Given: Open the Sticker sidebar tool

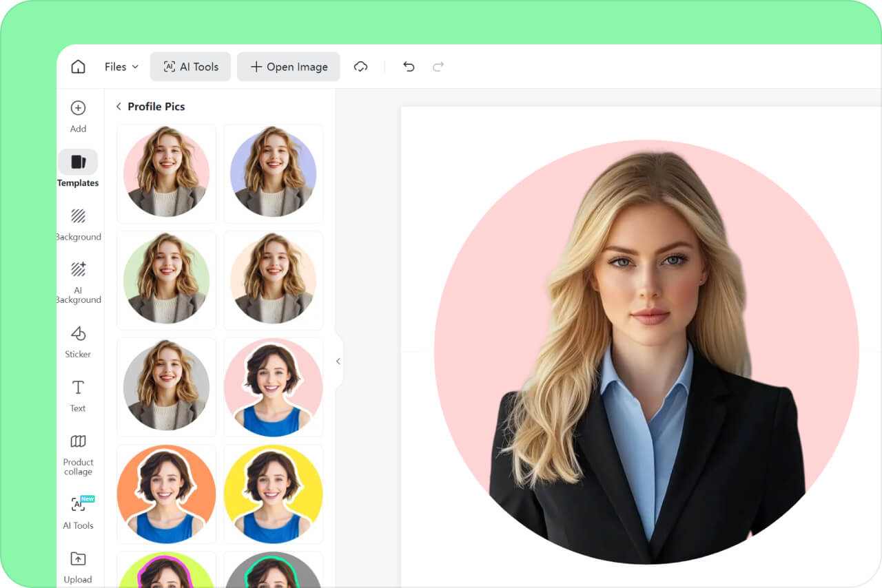Looking at the screenshot, I should coord(78,342).
